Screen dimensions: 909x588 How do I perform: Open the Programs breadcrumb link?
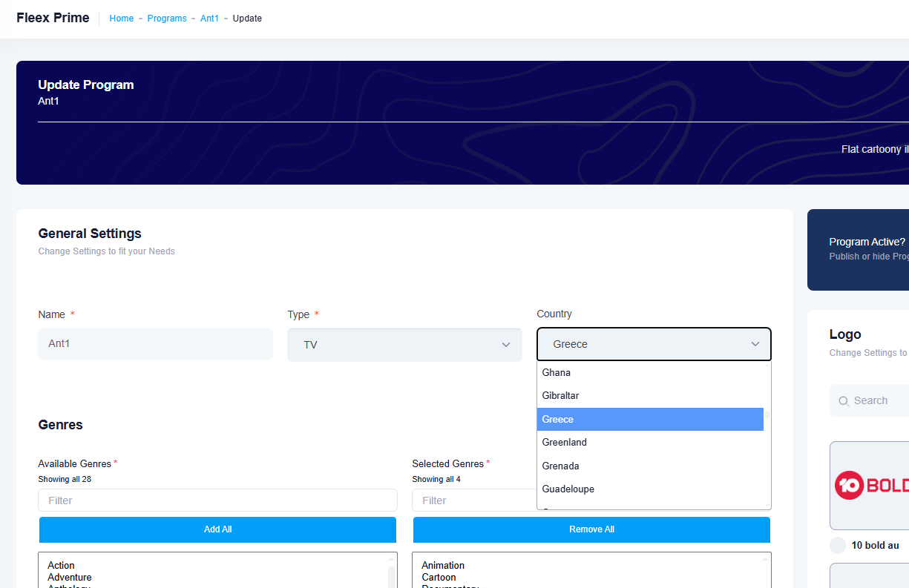coord(167,19)
